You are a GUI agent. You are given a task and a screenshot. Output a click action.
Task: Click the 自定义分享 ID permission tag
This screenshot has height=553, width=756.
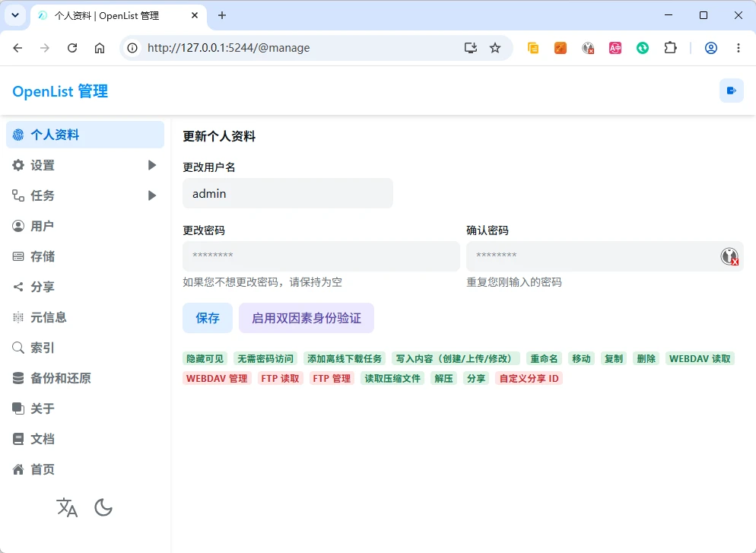point(529,379)
